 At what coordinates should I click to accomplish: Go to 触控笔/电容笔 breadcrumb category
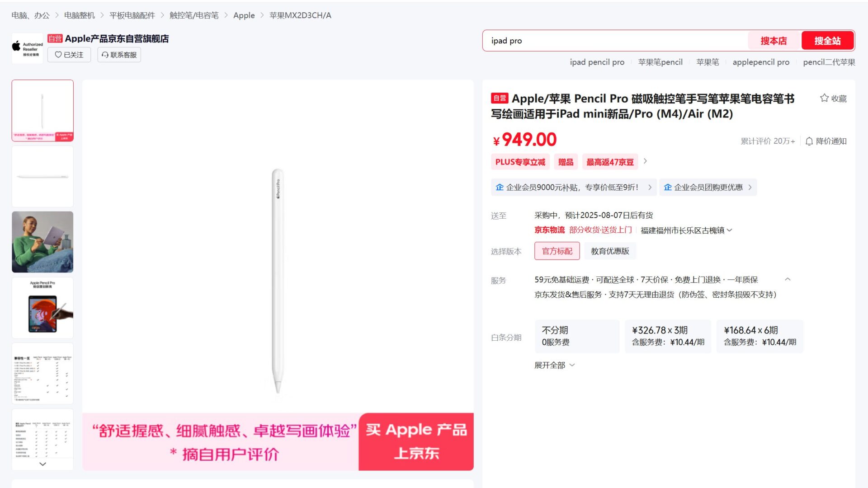click(x=194, y=15)
